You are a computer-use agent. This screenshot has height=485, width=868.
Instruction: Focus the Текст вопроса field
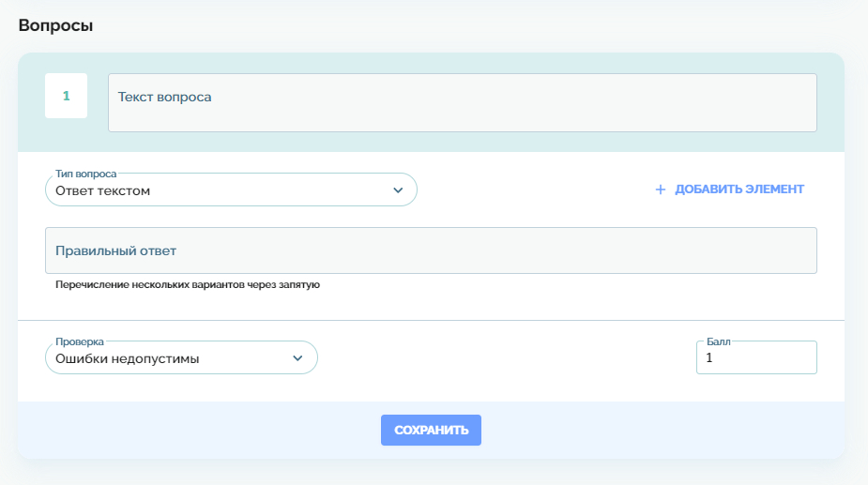coord(462,103)
